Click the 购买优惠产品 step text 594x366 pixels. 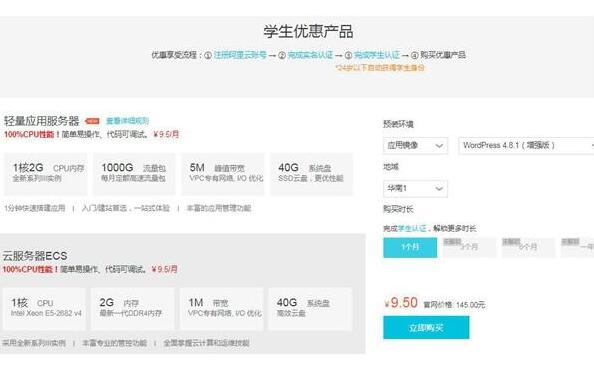point(443,55)
